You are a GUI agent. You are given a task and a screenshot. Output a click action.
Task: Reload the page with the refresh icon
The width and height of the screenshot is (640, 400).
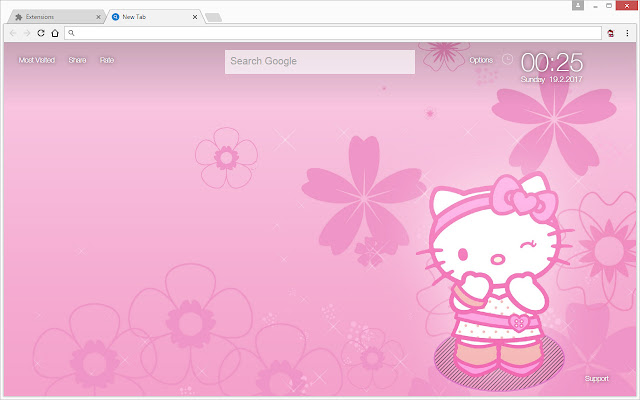(x=41, y=33)
